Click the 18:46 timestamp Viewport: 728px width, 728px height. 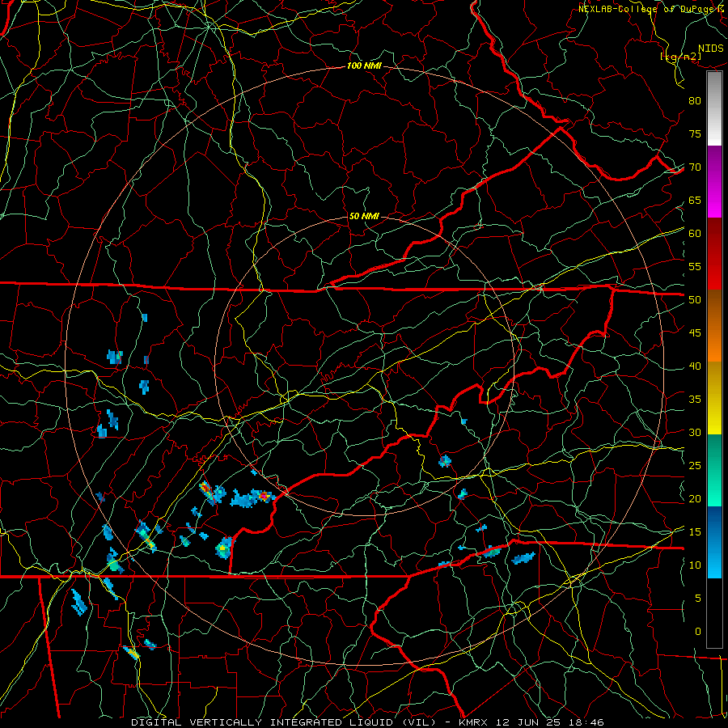pos(586,722)
